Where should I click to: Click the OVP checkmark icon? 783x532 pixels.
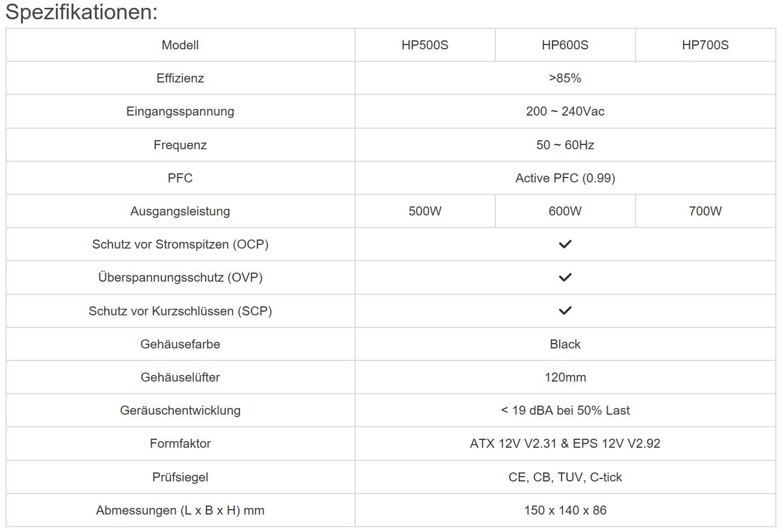click(x=565, y=277)
